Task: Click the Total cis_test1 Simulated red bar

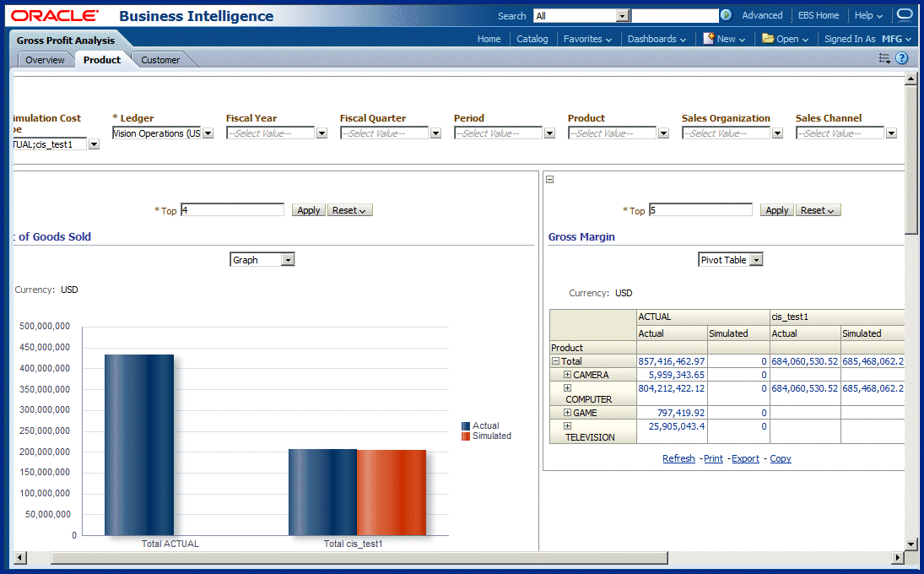Action: click(392, 493)
